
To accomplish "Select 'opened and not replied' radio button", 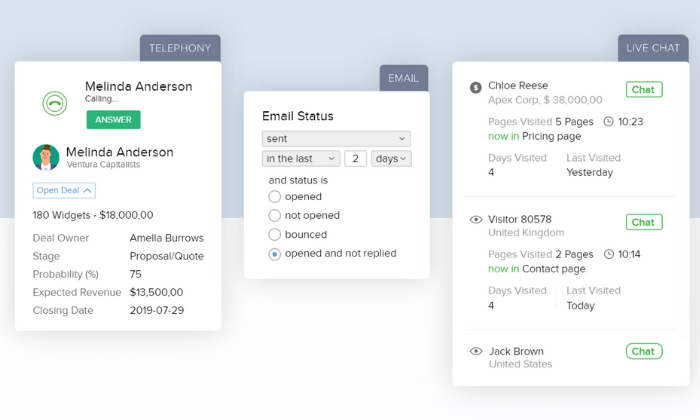I will click(275, 254).
